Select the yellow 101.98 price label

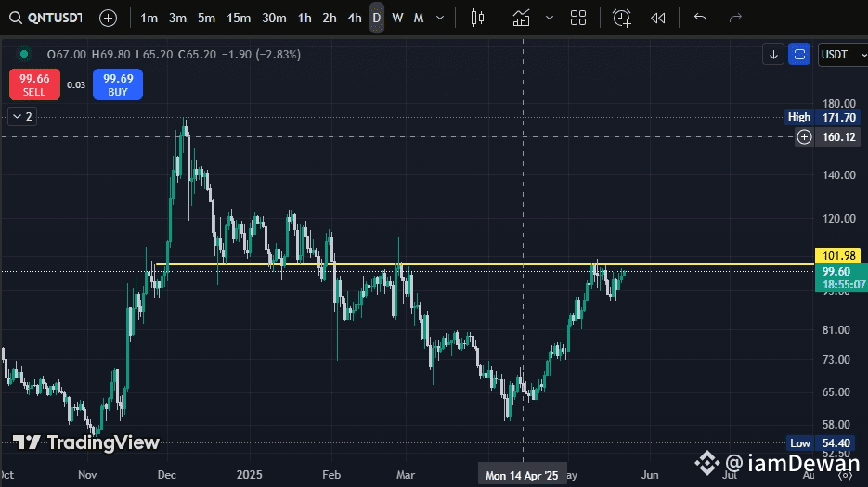tap(838, 256)
